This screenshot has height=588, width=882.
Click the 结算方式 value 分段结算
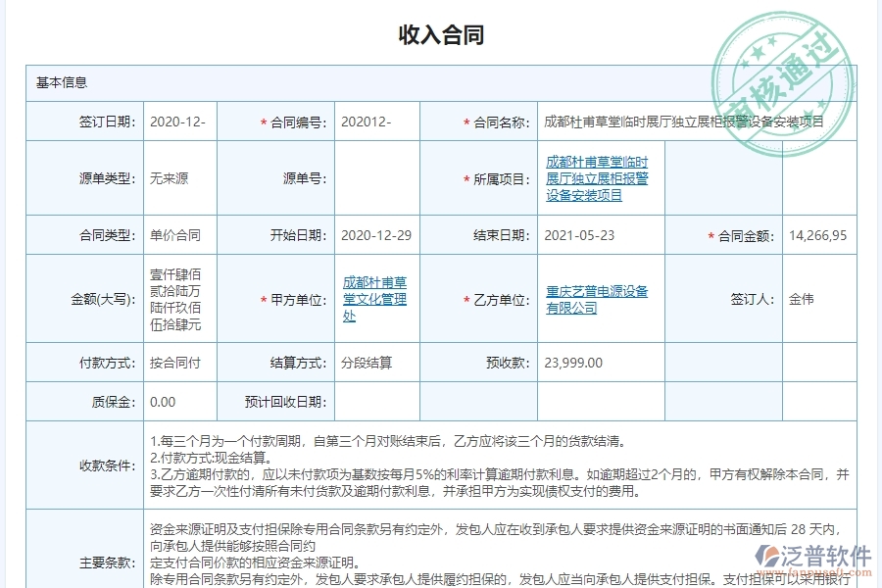coord(368,362)
